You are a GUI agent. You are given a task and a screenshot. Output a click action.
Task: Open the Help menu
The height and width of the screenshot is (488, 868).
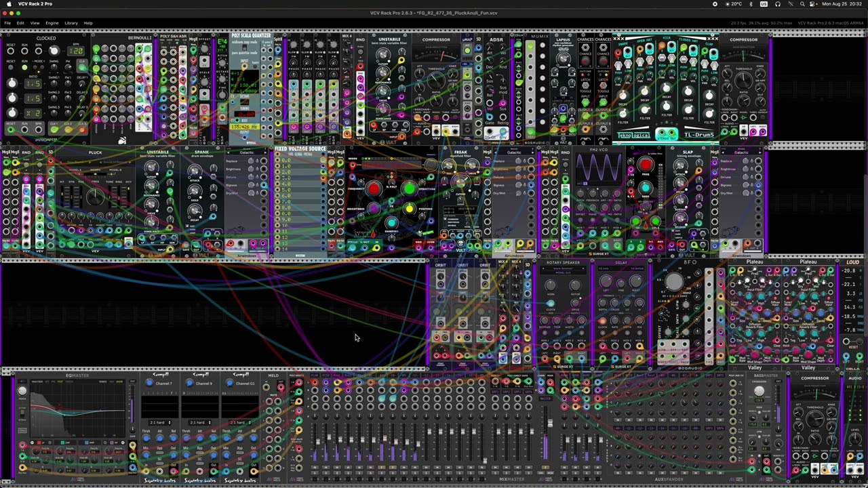88,23
